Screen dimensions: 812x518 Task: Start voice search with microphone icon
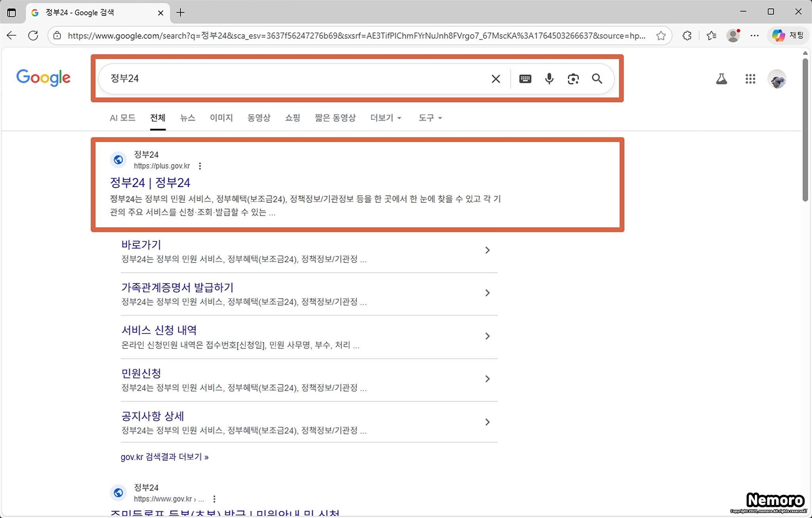pos(549,79)
